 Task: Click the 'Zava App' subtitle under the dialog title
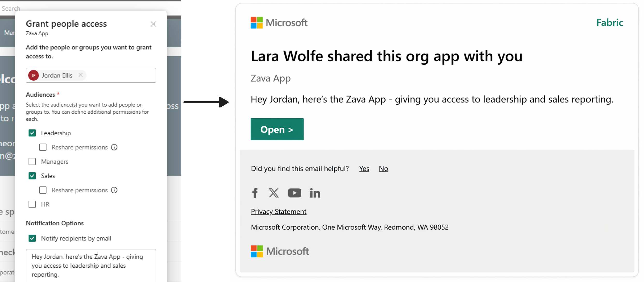[x=37, y=33]
